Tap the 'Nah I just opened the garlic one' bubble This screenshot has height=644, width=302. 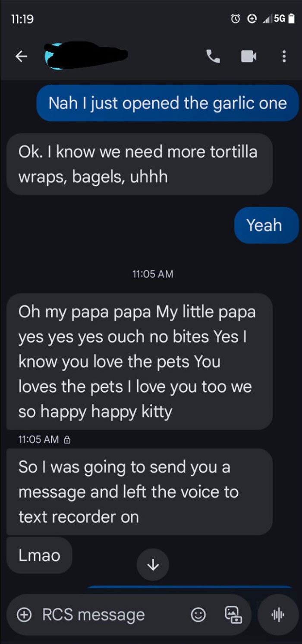click(x=168, y=103)
